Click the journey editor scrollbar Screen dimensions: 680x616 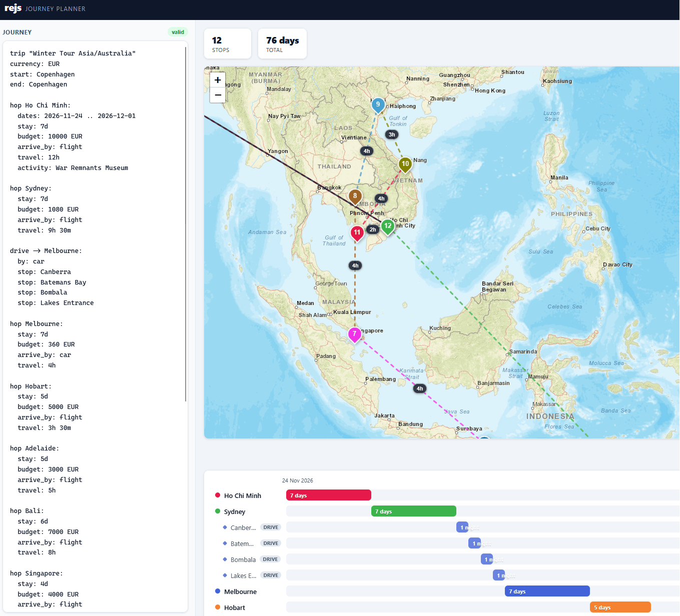pos(186,224)
